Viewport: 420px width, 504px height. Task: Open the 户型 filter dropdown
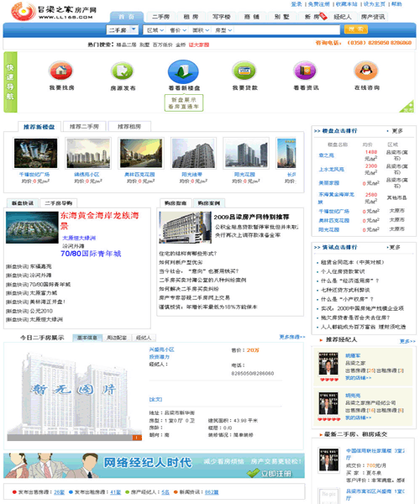[x=223, y=30]
